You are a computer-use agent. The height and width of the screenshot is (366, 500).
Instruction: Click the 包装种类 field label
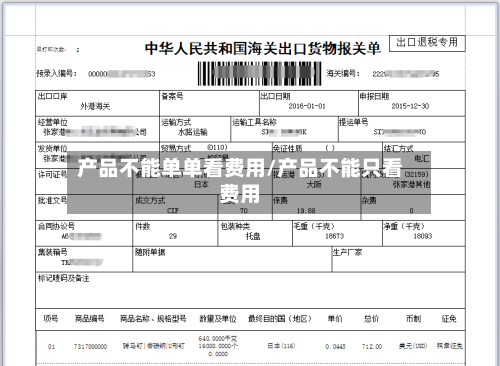235,226
